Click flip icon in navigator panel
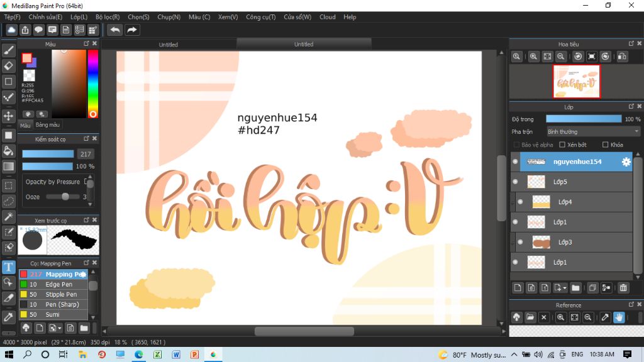Image resolution: width=644 pixels, height=362 pixels. pyautogui.click(x=622, y=56)
